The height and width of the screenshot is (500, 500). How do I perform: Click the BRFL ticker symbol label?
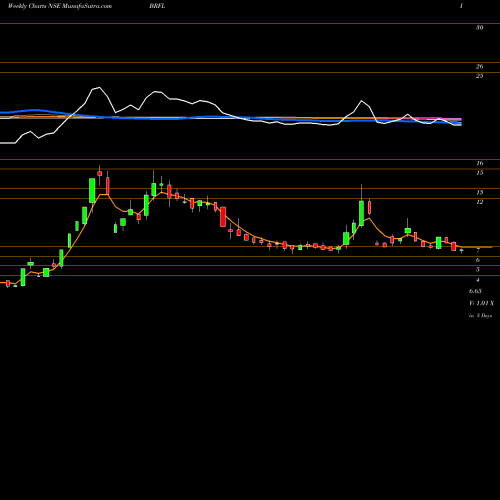click(157, 6)
